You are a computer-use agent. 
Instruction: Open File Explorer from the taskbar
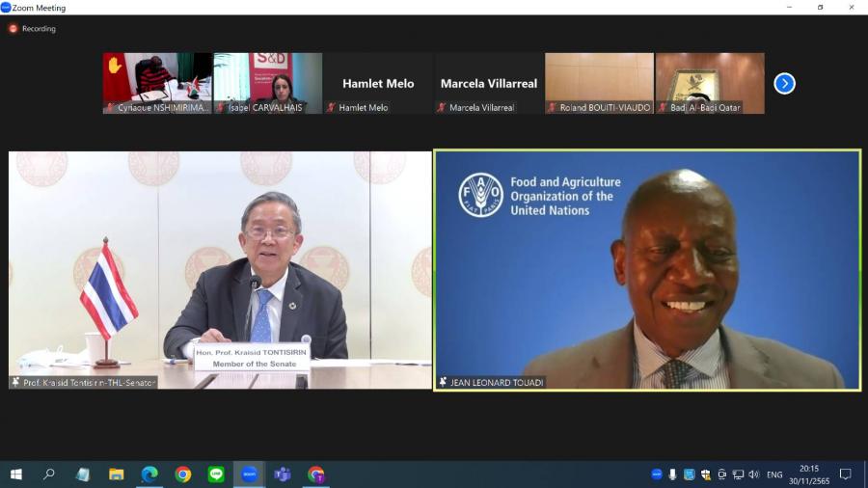click(116, 474)
